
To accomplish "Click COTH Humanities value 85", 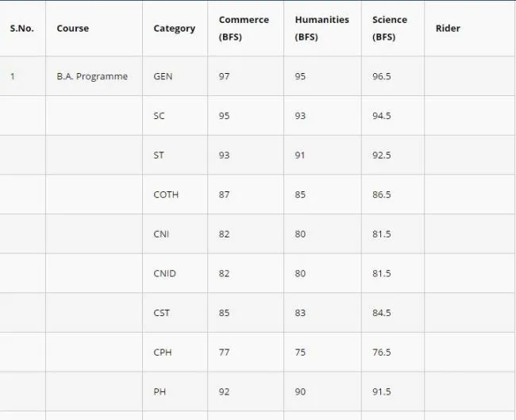I will point(300,195).
